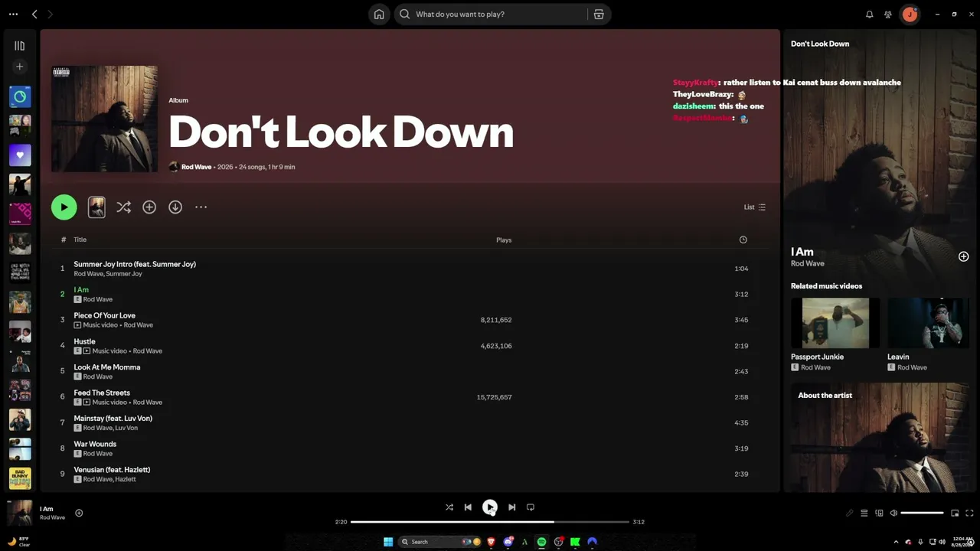The width and height of the screenshot is (980, 551).
Task: Open the Rod Wave artist link under the album title
Action: 196,167
